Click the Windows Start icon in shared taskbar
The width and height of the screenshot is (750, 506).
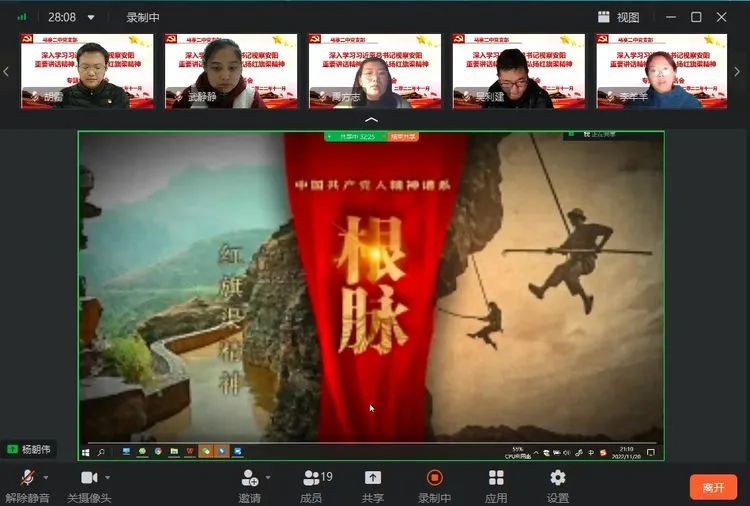click(x=86, y=452)
